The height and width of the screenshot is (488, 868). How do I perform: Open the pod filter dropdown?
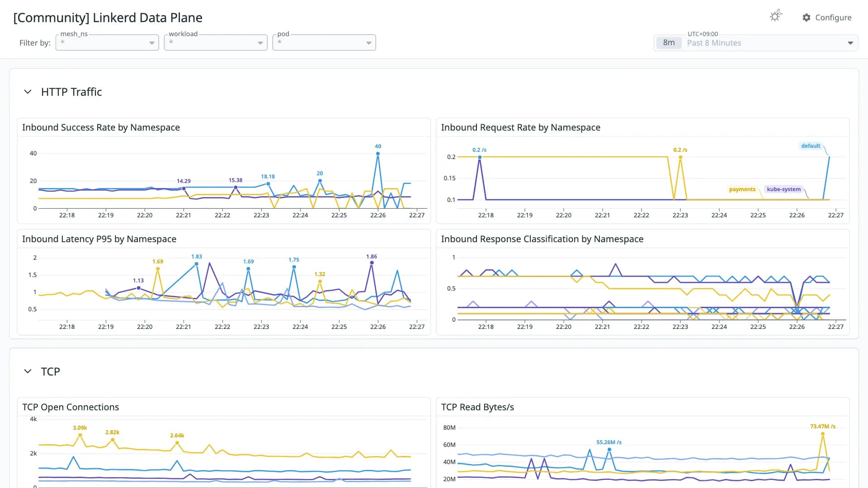coord(324,42)
